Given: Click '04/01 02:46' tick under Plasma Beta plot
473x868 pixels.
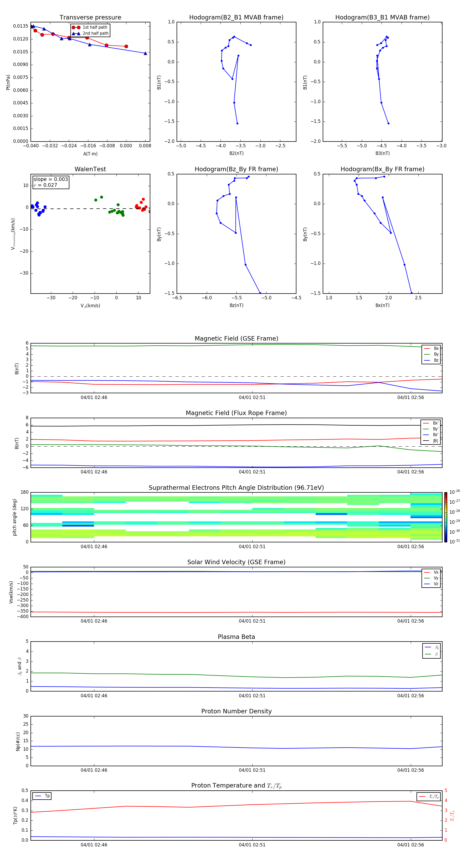Looking at the screenshot, I should click(x=94, y=696).
